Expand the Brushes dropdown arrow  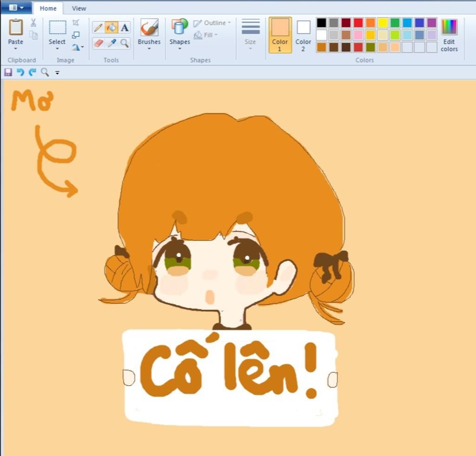149,48
